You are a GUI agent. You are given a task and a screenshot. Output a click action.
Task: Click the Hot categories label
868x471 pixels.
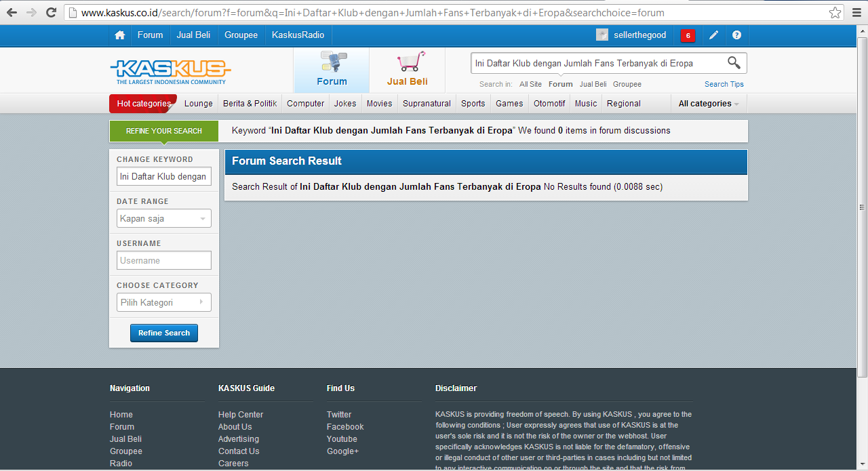143,104
